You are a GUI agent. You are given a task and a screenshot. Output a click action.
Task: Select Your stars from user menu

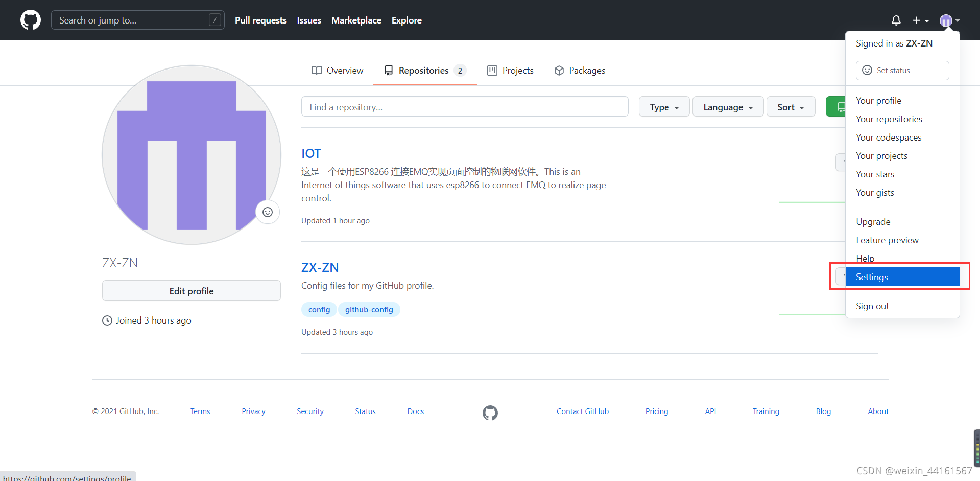(902, 174)
